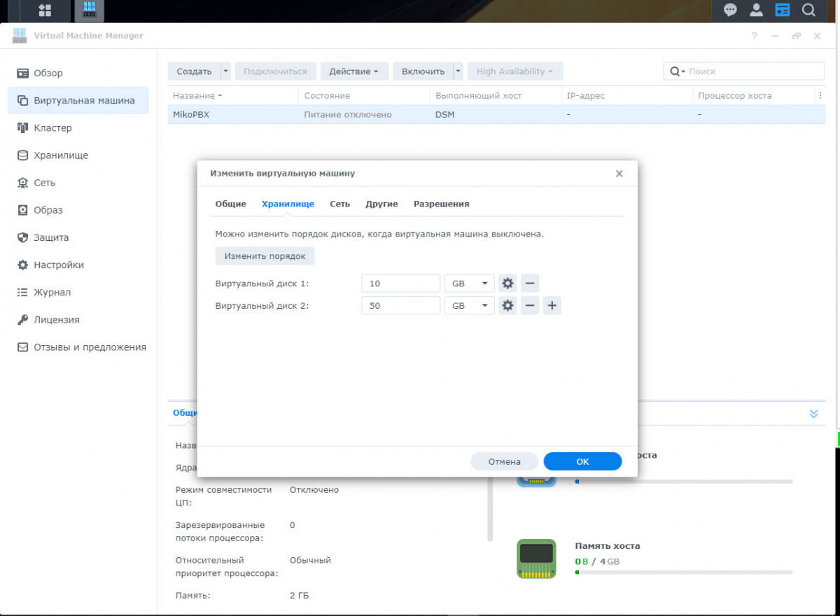Switch to Разрешения tab in dialog
The height and width of the screenshot is (616, 840).
click(442, 204)
